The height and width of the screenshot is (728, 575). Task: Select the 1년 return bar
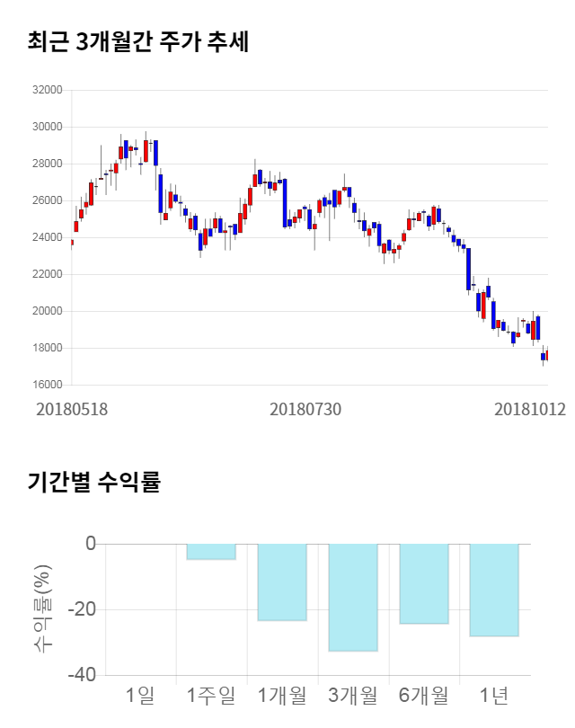click(x=494, y=590)
